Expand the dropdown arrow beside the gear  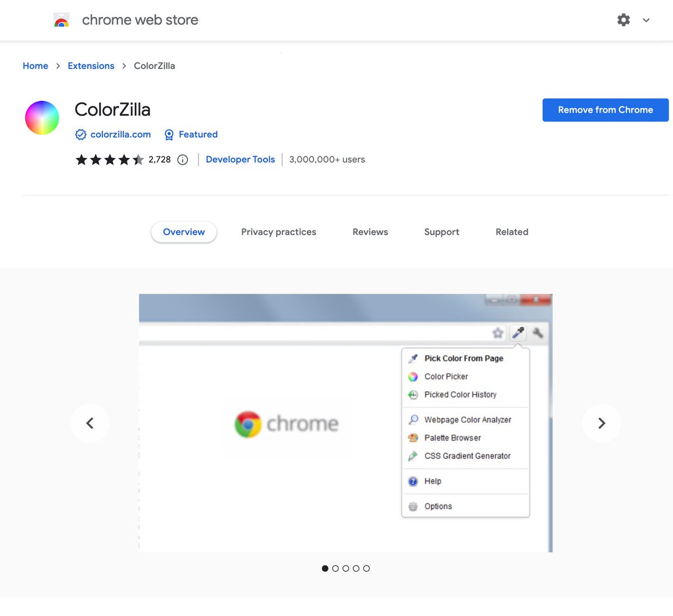[x=646, y=20]
